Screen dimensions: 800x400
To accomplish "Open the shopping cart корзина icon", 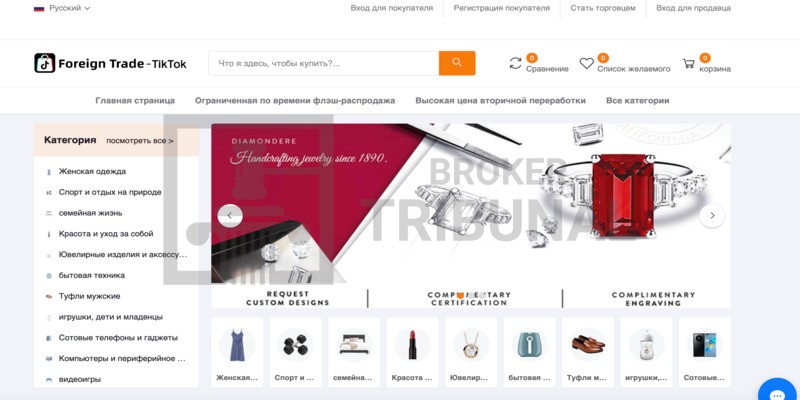I will [x=689, y=64].
